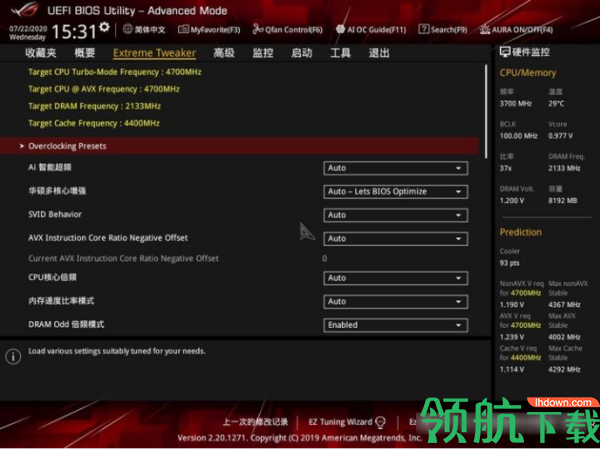Switch to the 概要 tab
Viewport: 600px width, 450px height.
[x=85, y=53]
